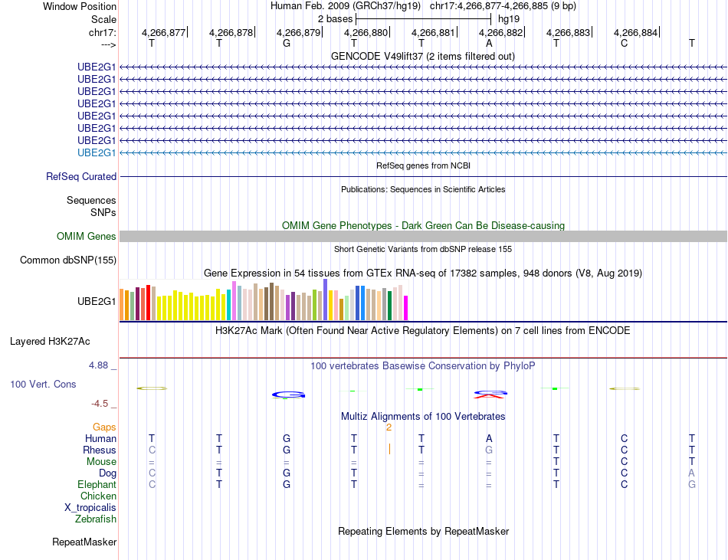Click Publications: Sequences in Scientific Articles title

point(423,189)
